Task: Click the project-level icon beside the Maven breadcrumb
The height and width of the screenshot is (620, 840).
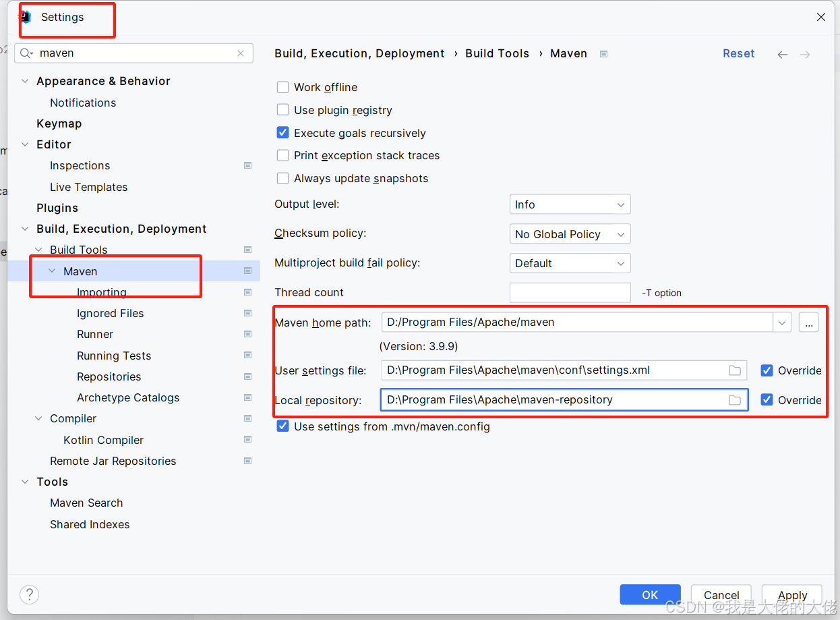Action: 603,54
